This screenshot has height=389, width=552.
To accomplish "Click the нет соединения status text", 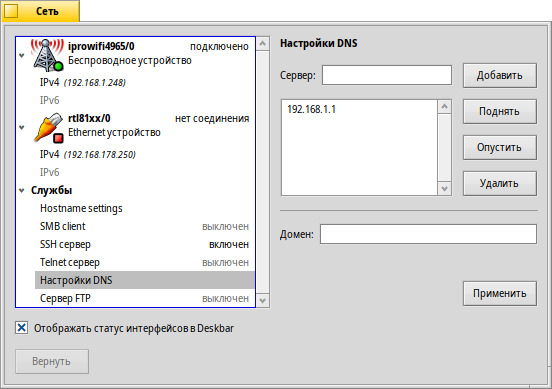I will 212,119.
